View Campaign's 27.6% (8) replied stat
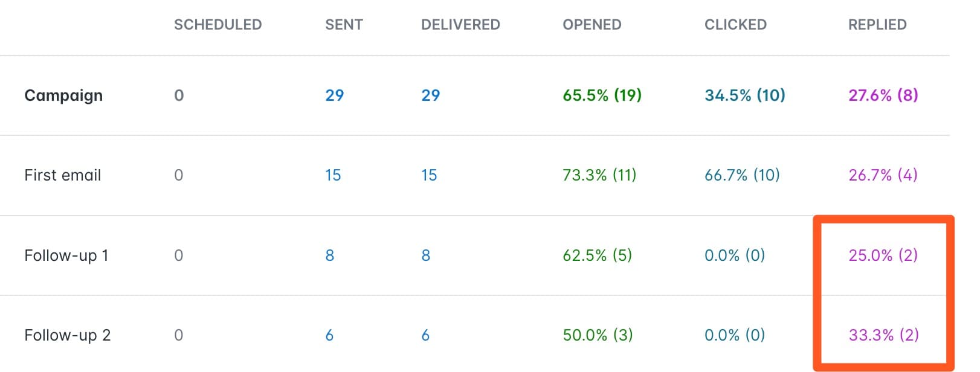Viewport: 980px width, 372px height. point(883,95)
